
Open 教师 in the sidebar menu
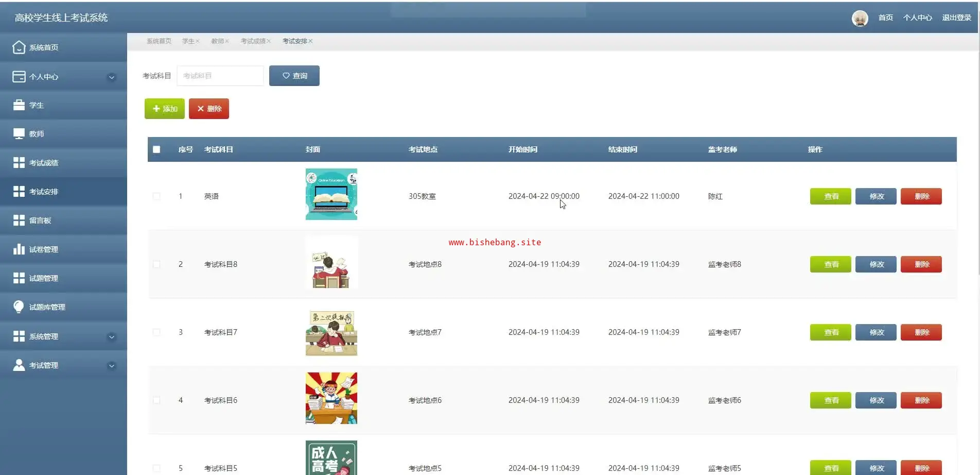click(63, 134)
